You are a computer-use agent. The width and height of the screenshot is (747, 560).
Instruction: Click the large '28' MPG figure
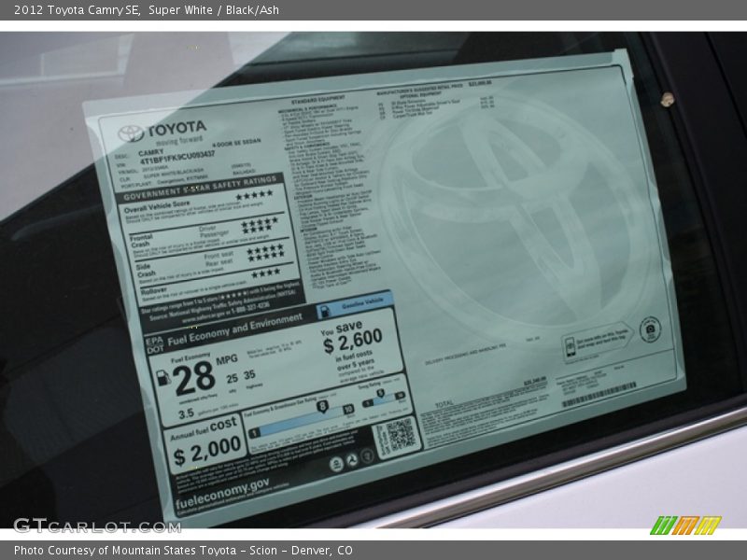coord(194,378)
